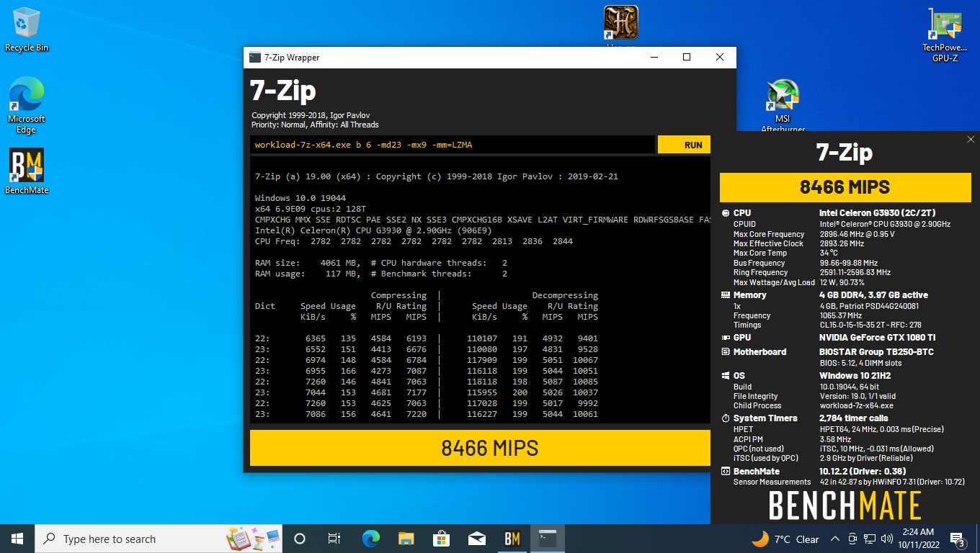980x553 pixels.
Task: Open File Explorer from the taskbar
Action: pyautogui.click(x=406, y=539)
